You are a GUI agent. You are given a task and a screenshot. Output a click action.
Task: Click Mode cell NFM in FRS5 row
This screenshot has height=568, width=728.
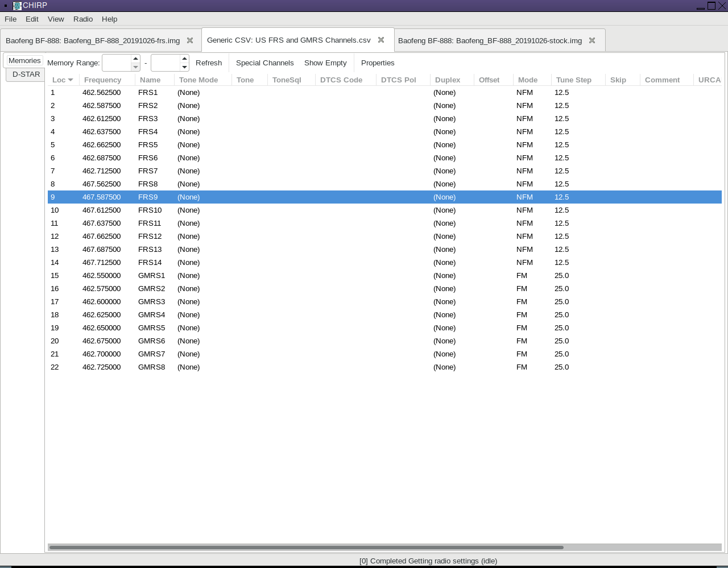[524, 144]
